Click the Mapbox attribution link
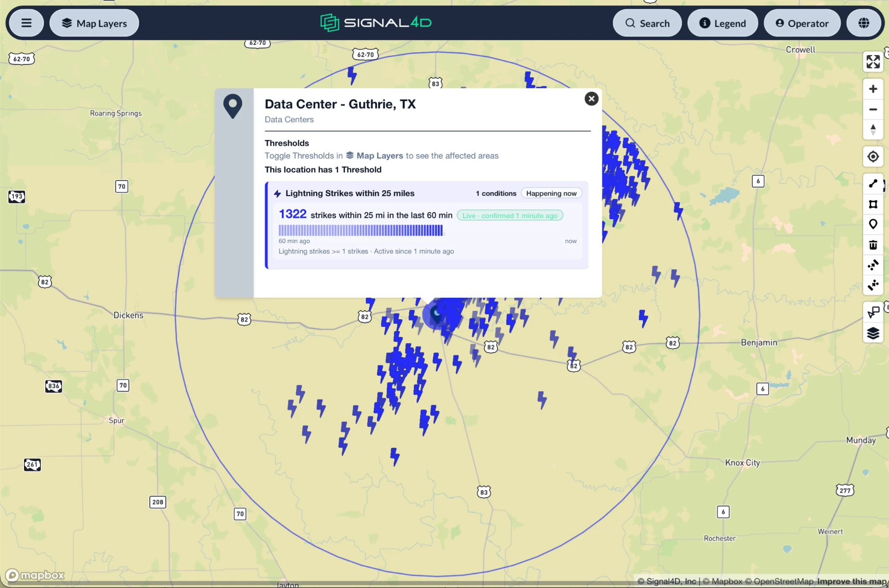Viewport: 889px width, 588px height. point(723,581)
